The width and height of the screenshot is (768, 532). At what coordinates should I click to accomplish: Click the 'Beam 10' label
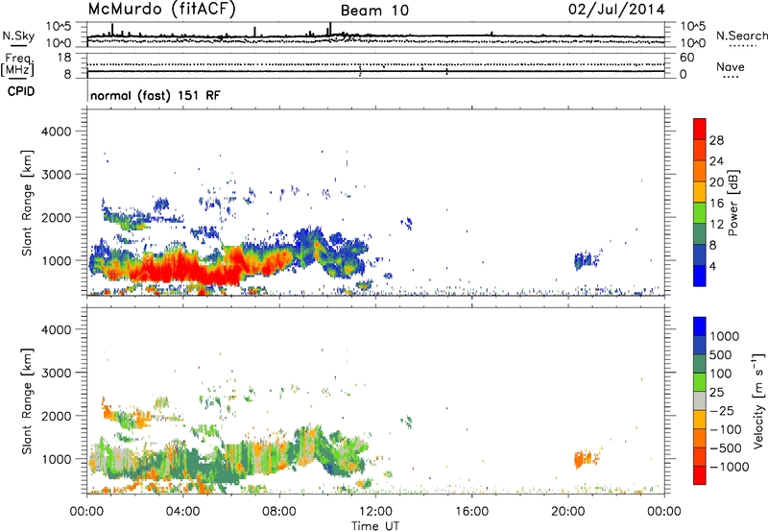point(374,11)
